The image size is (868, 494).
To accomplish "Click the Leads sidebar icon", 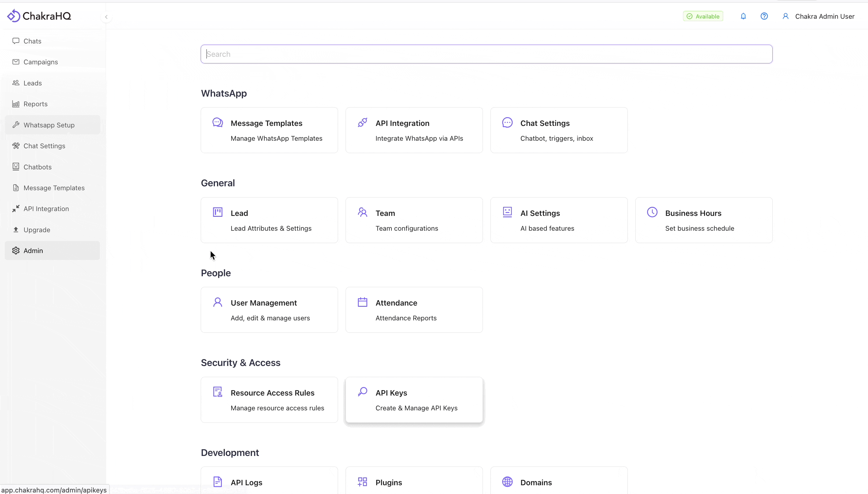I will [x=16, y=83].
